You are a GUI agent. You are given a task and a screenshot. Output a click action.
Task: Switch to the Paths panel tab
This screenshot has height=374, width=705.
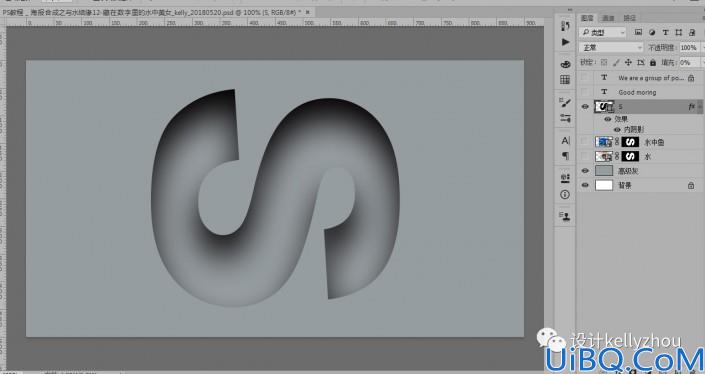[x=629, y=18]
